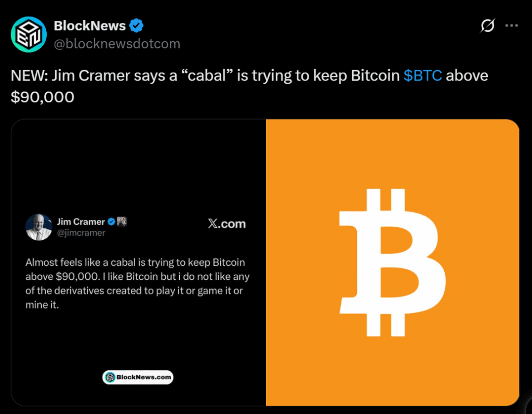Click the affiliate badge after Jim Cramer's checkmark
532x414 pixels.
coord(122,222)
